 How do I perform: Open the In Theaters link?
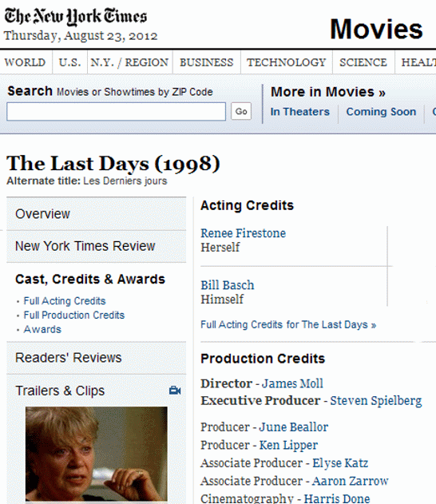(x=299, y=112)
